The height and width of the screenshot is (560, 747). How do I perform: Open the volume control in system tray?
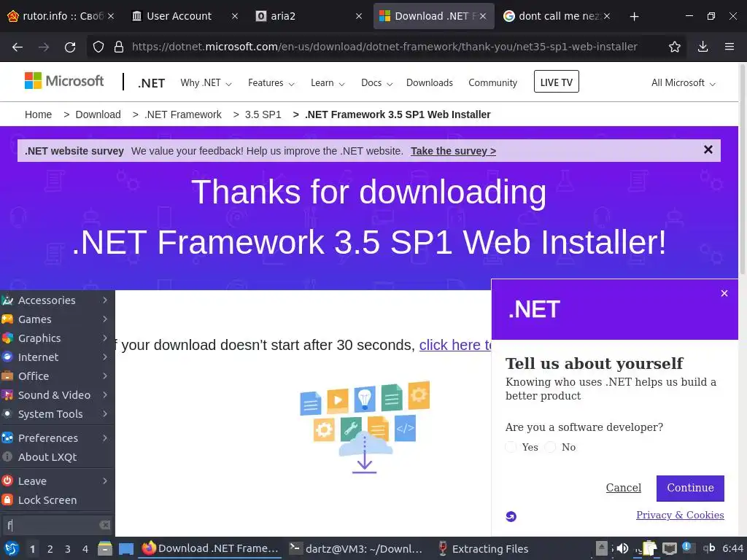(622, 548)
